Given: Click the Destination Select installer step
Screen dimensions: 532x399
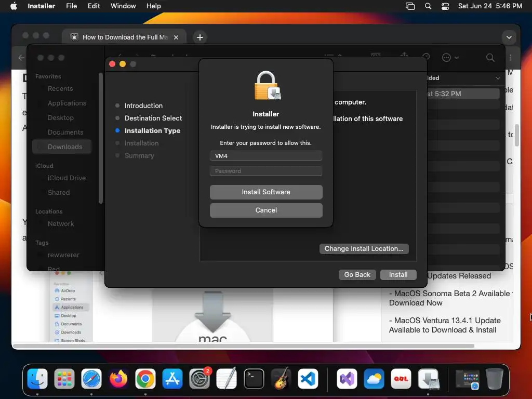Looking at the screenshot, I should (x=153, y=118).
